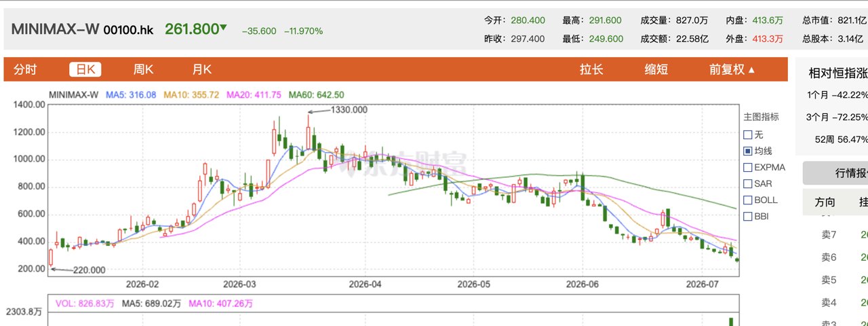This screenshot has height=326, width=868.
Task: Click the 总股本 value 3.14亿
Action: coord(850,39)
